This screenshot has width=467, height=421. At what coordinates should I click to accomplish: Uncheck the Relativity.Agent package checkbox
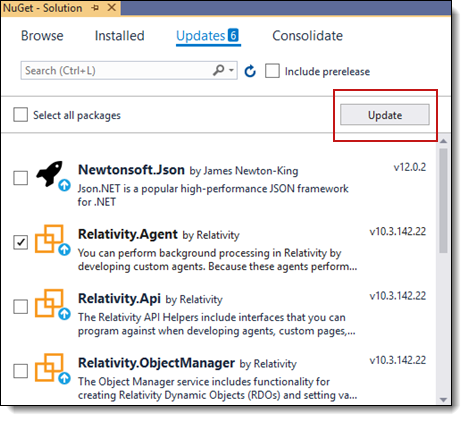[21, 242]
